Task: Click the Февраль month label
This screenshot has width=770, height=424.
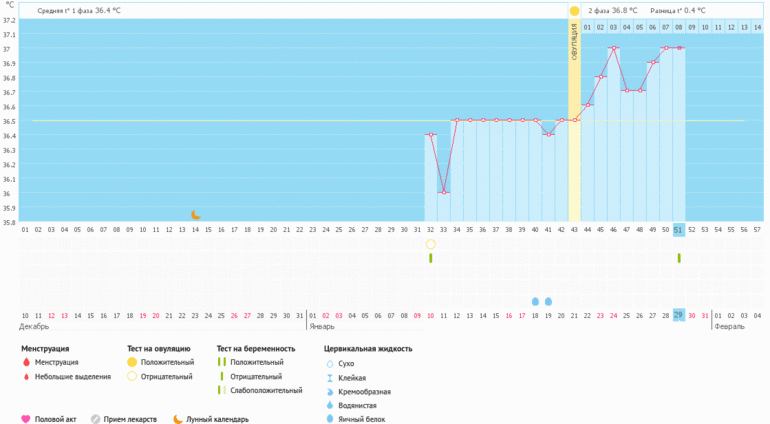Action: (728, 327)
